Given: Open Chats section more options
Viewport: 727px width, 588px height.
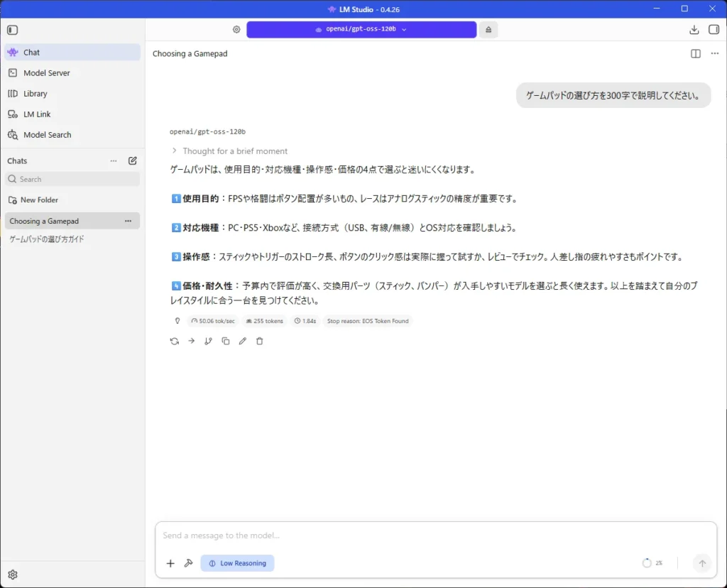Looking at the screenshot, I should click(x=114, y=161).
